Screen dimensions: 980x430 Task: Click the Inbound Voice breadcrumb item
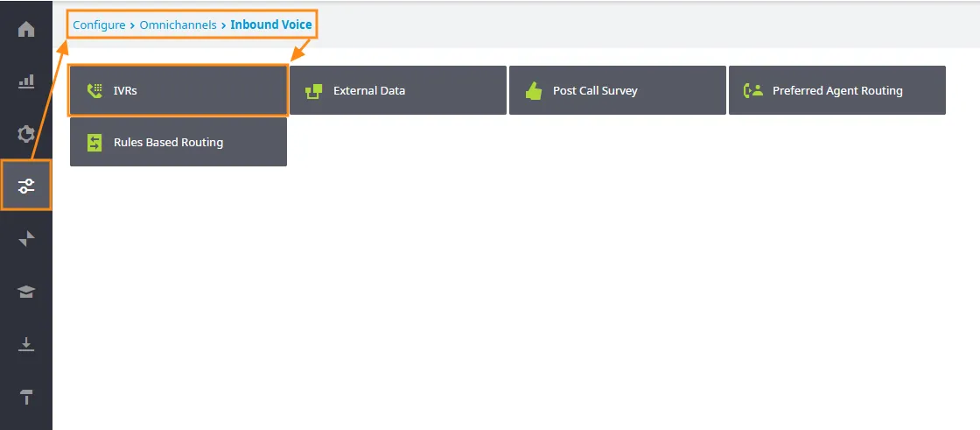270,25
